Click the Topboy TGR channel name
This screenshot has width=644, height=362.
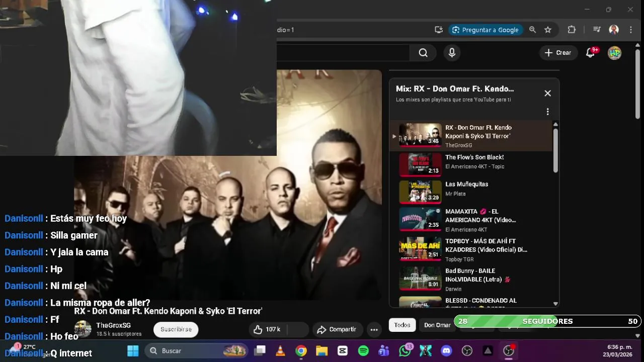(459, 259)
